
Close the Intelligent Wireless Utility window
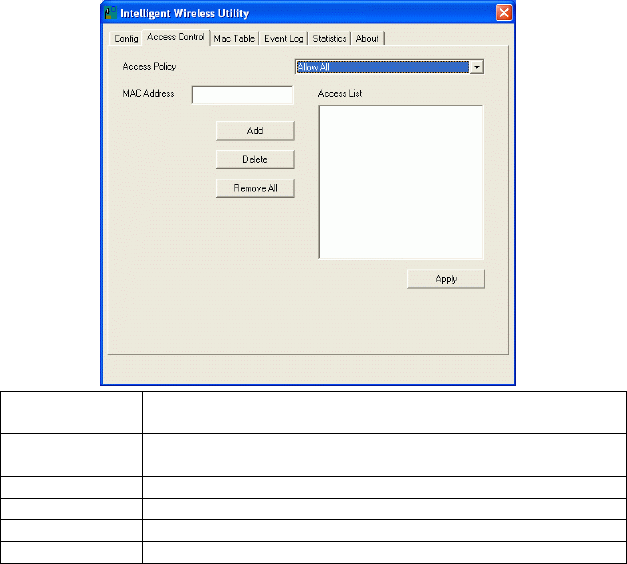point(504,13)
